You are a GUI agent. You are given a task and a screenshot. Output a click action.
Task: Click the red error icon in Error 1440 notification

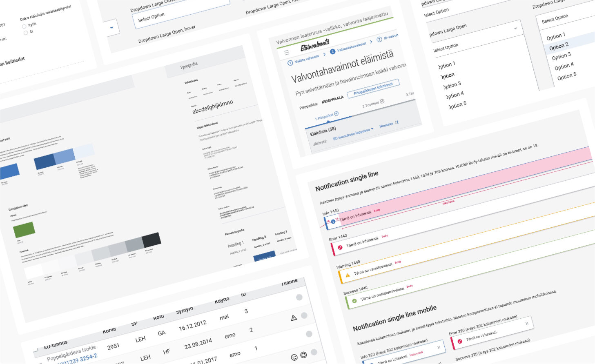tap(340, 247)
